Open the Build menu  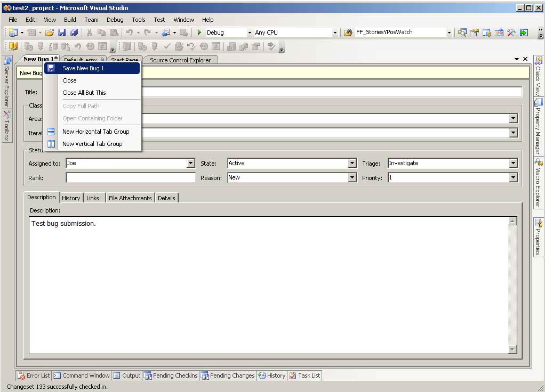pos(70,20)
